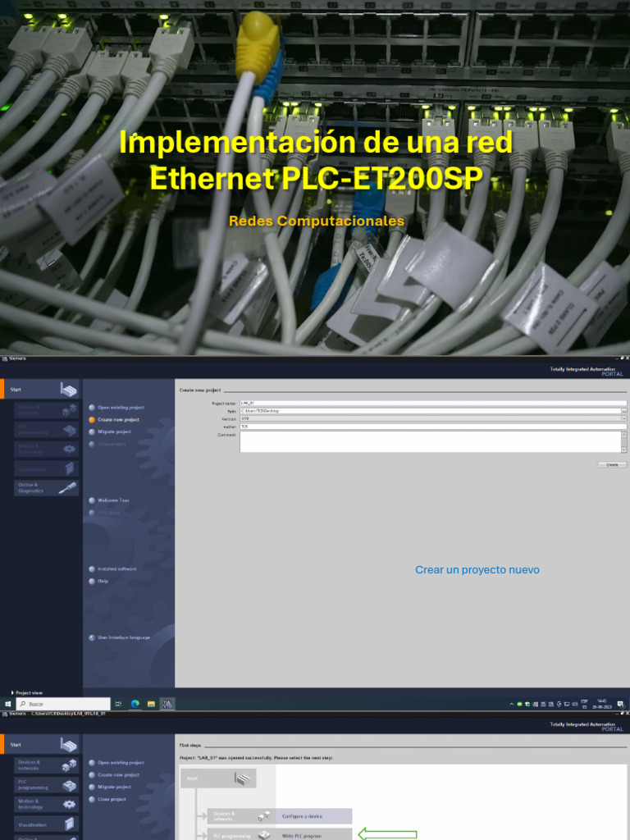Click the Start portal icon in upper screen

[69, 390]
